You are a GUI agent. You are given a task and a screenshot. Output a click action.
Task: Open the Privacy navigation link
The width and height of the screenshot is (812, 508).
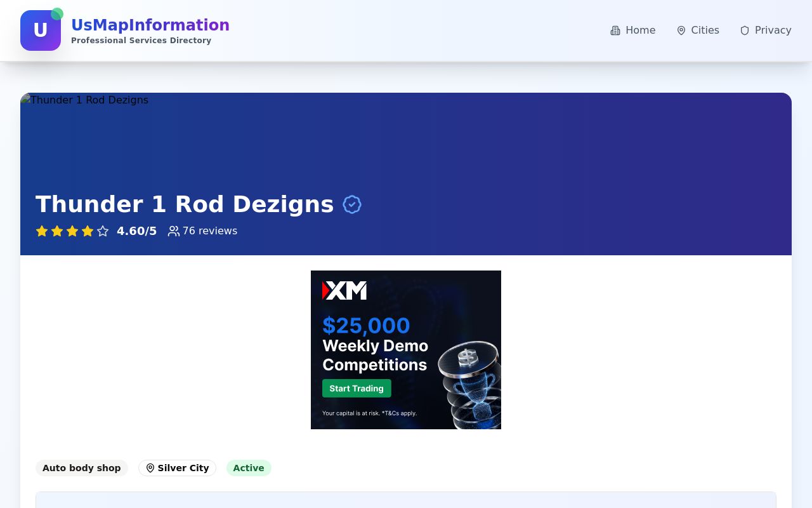pos(765,30)
